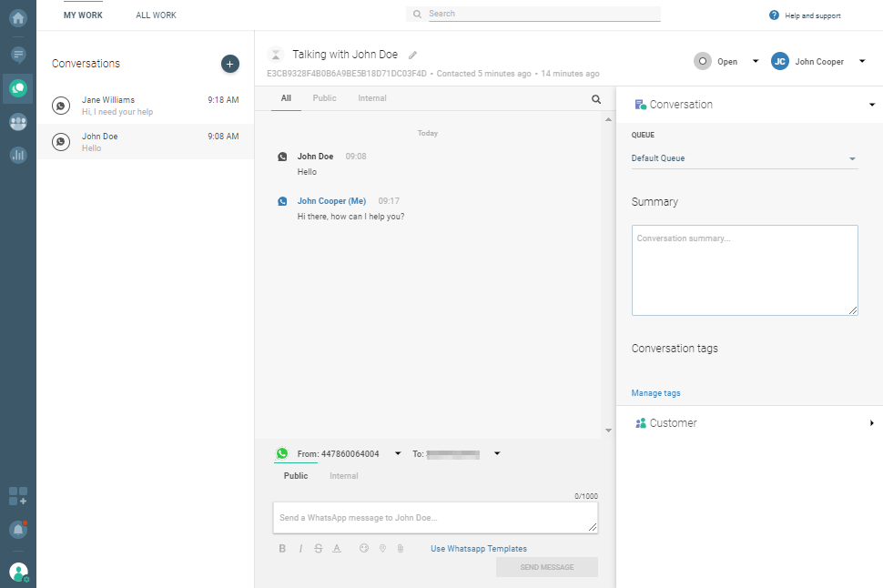Open the Home icon in sidebar

click(18, 18)
